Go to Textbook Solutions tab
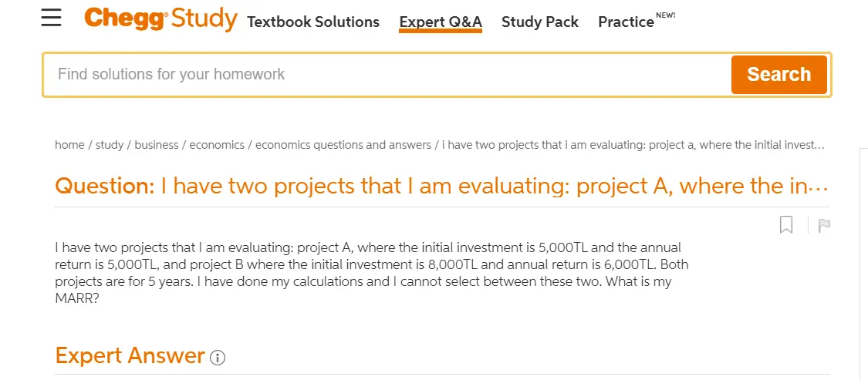This screenshot has height=380, width=868. [313, 22]
